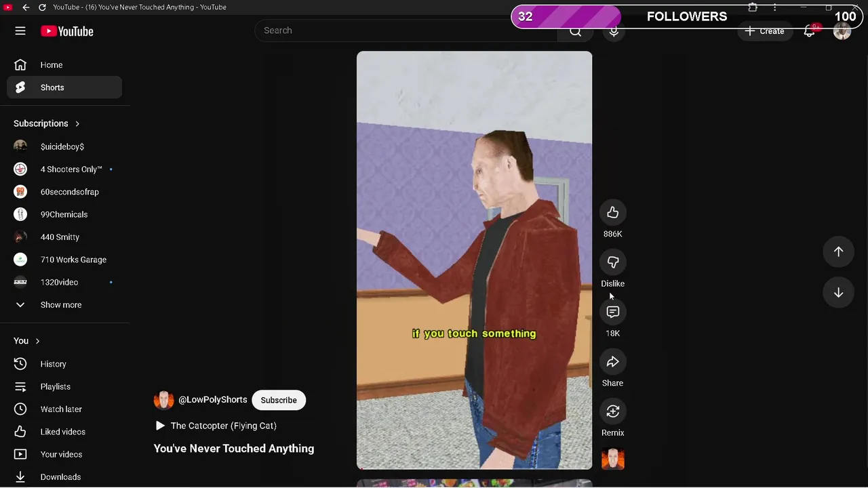Screen dimensions: 868x488
Task: Pause the Short video player
Action: click(x=474, y=260)
